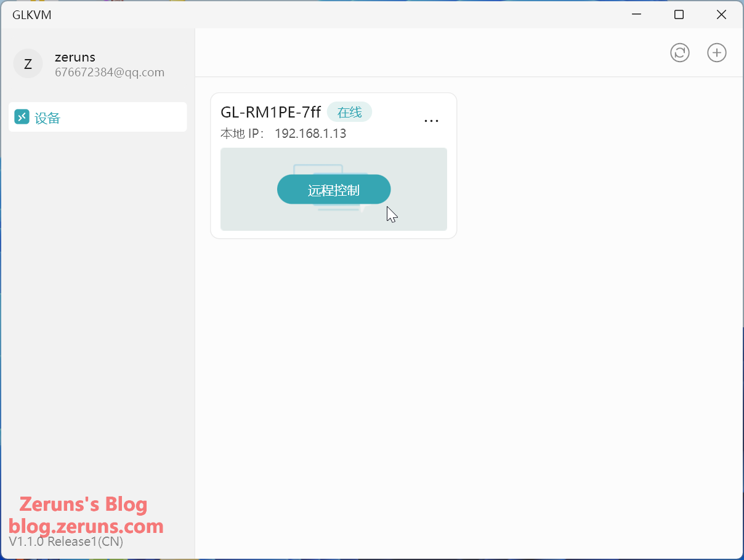Click the GL-RM1PE-7ff device name
The height and width of the screenshot is (560, 744).
[270, 112]
